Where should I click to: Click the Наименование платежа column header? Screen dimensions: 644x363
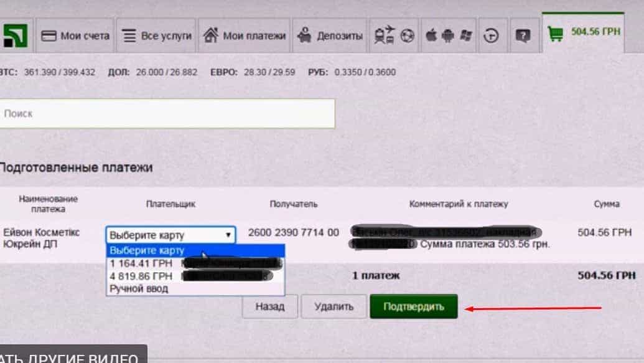tap(48, 204)
